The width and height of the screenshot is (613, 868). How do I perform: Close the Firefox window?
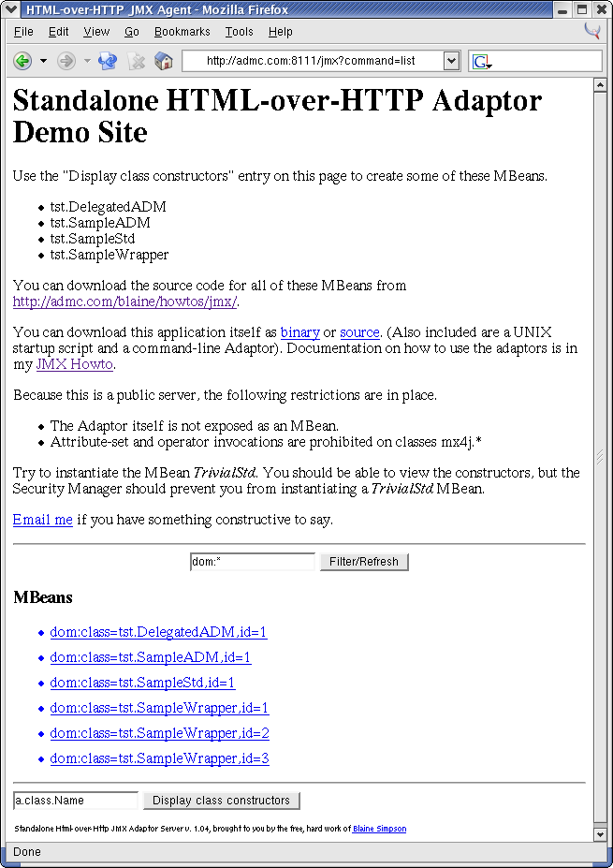pyautogui.click(x=602, y=9)
